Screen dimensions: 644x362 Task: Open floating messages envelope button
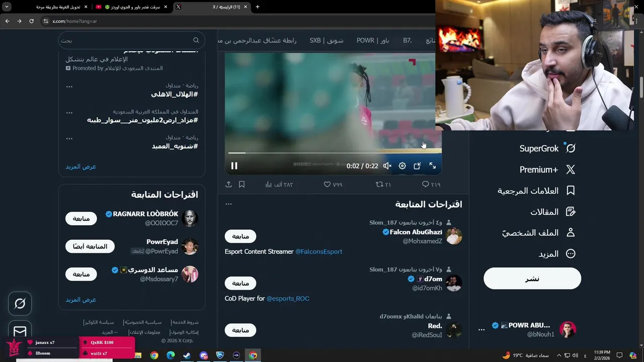(x=20, y=331)
